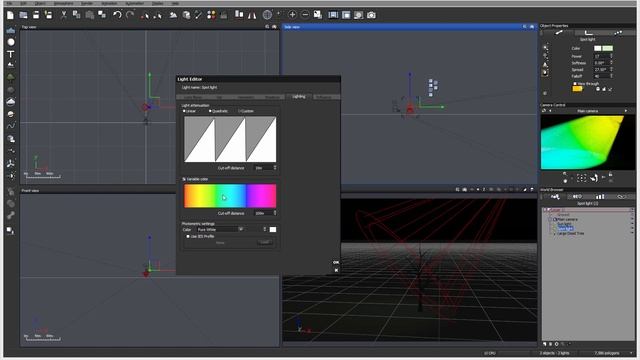Click the Load button for IES profile
The image size is (640, 360).
click(265, 242)
